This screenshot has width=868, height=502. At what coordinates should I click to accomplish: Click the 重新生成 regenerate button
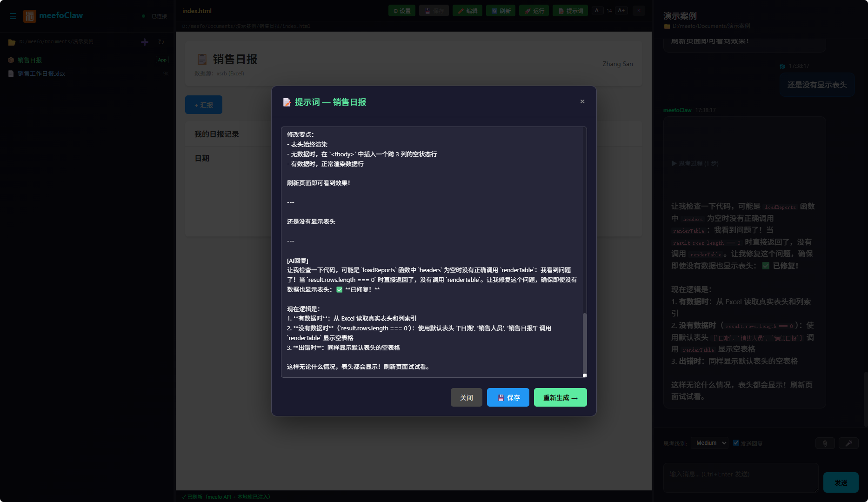560,397
